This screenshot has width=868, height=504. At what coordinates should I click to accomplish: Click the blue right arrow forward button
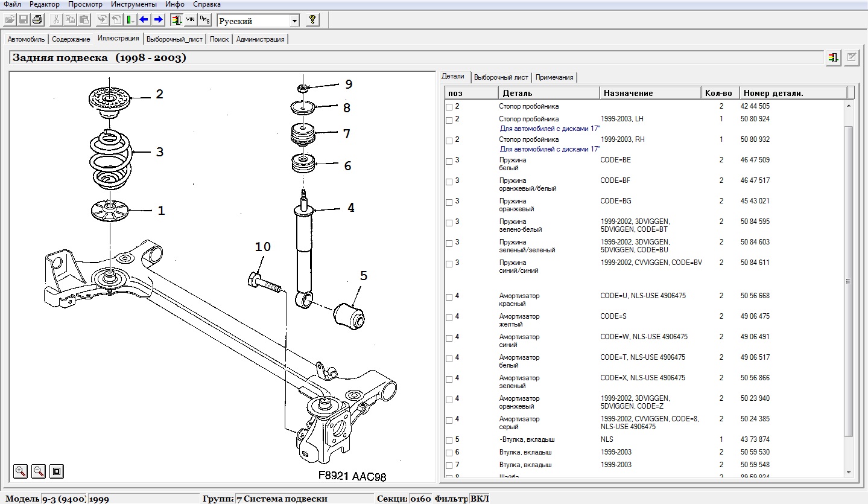(158, 20)
